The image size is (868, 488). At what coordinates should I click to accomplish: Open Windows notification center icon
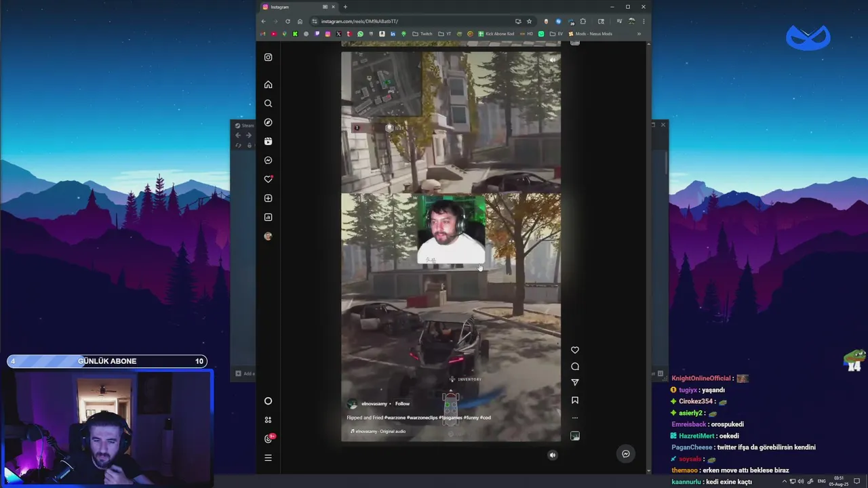pos(858,481)
